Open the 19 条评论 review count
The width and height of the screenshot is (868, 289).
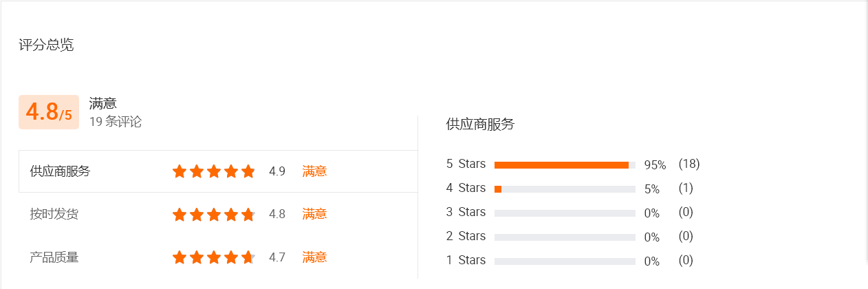pyautogui.click(x=116, y=122)
